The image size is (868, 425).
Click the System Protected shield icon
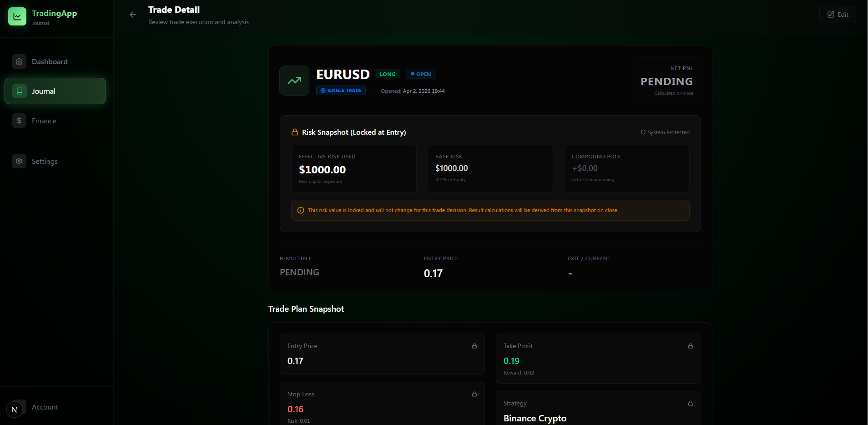643,132
